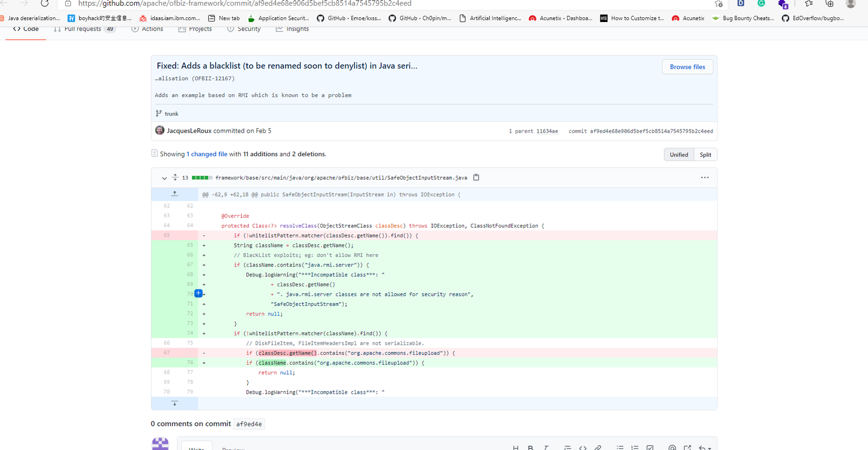
Task: Copy the file path with clipboard icon
Action: [x=476, y=177]
